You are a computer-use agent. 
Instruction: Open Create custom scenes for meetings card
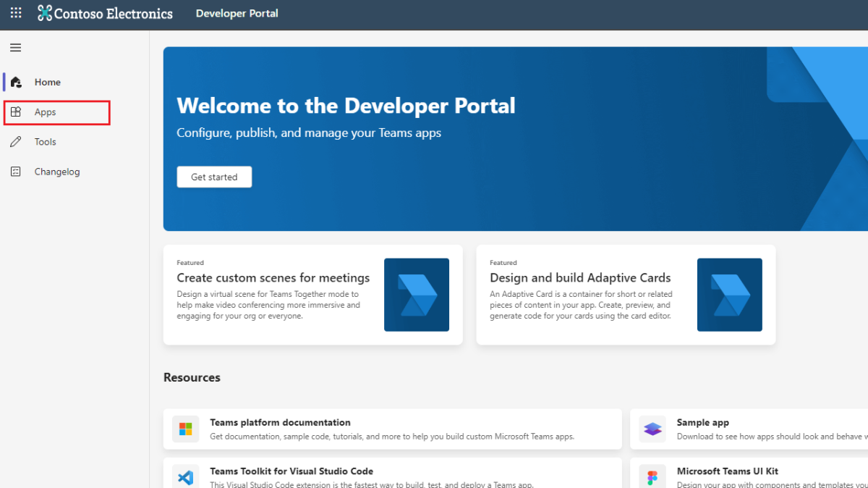point(273,278)
